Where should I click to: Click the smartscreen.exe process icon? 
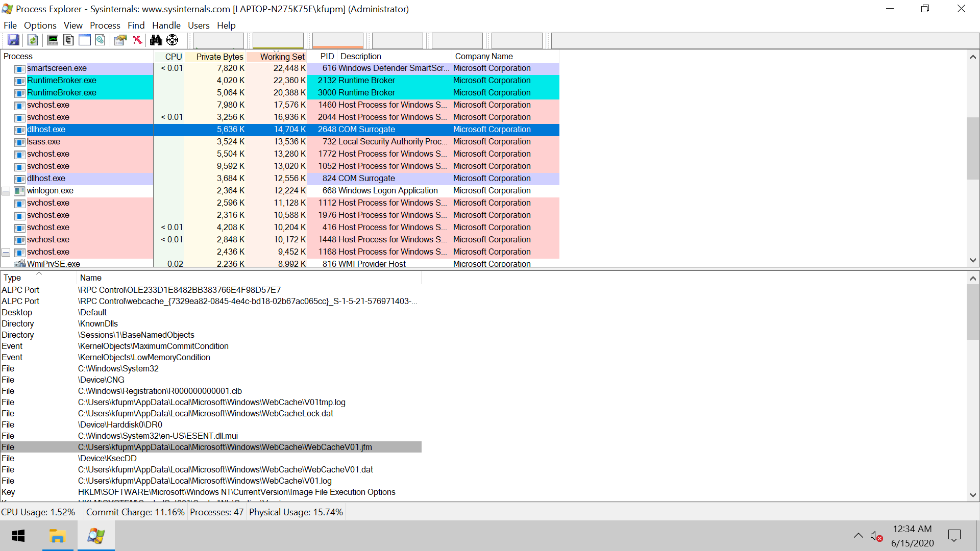coord(20,68)
